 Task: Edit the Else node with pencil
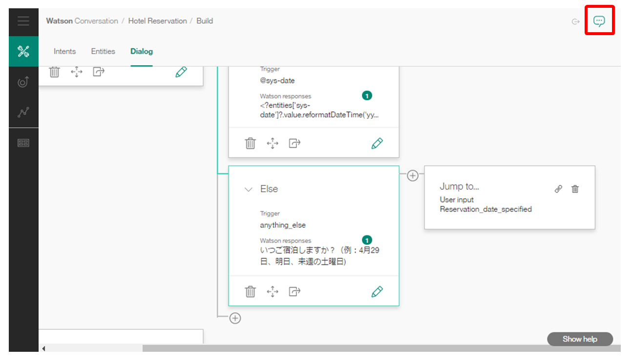[x=377, y=292]
